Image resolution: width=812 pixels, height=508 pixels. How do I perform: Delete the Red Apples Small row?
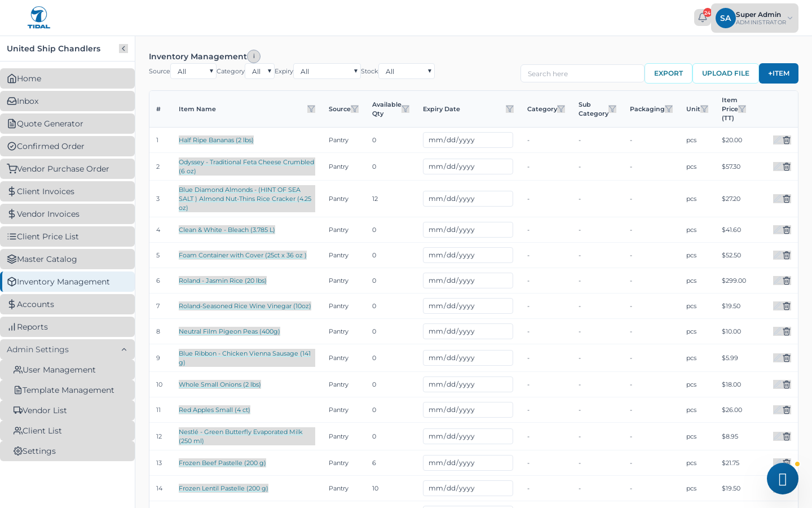coord(787,410)
